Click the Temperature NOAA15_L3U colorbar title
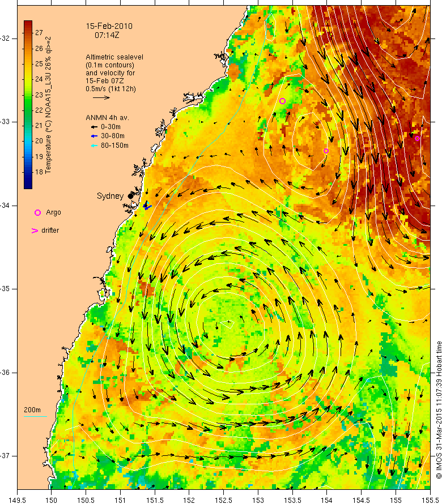 [x=48, y=105]
